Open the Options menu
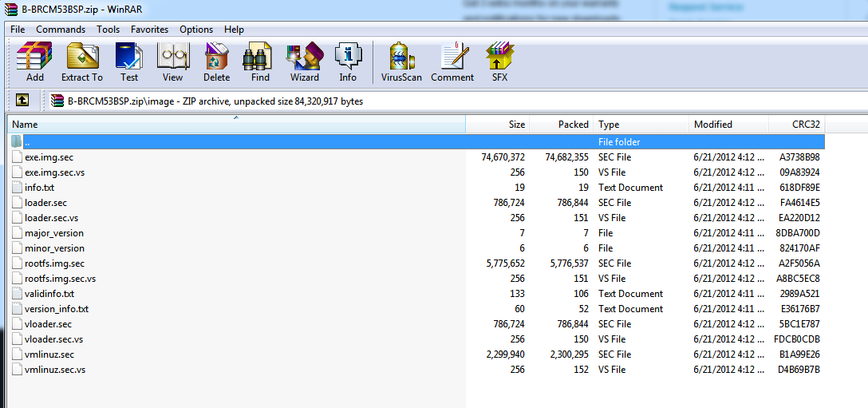 [196, 30]
